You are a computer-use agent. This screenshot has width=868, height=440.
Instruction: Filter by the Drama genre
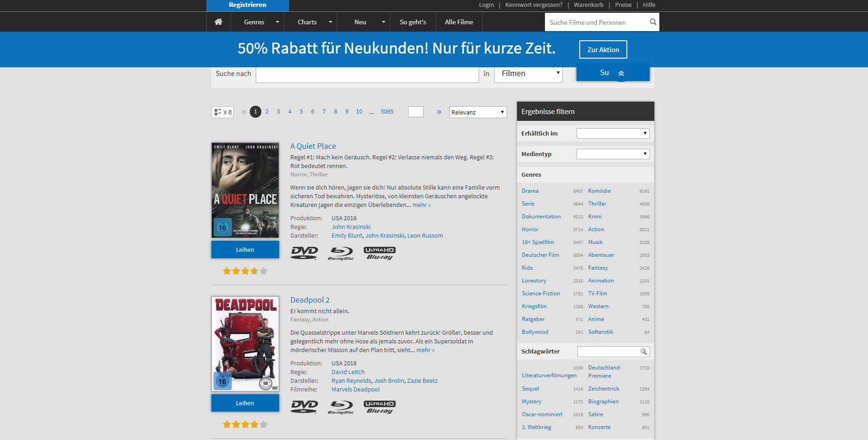[530, 191]
